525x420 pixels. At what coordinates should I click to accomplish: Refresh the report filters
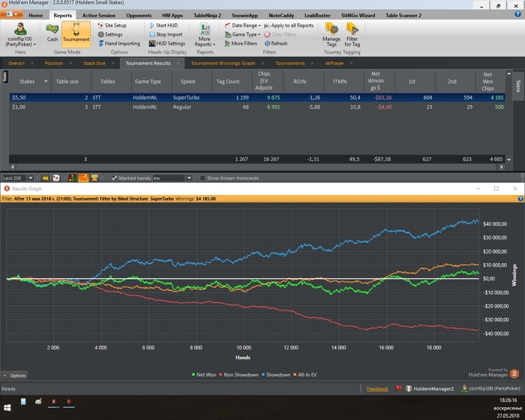click(x=276, y=43)
